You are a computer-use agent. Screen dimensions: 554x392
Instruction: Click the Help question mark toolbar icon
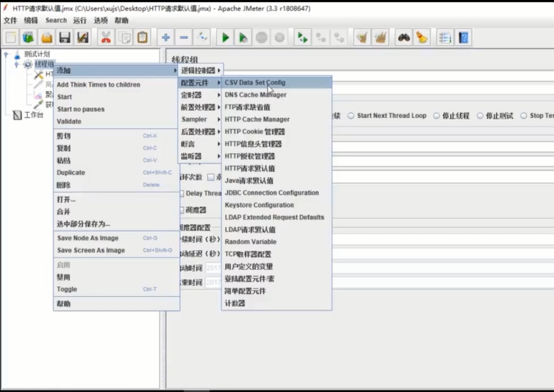point(463,38)
